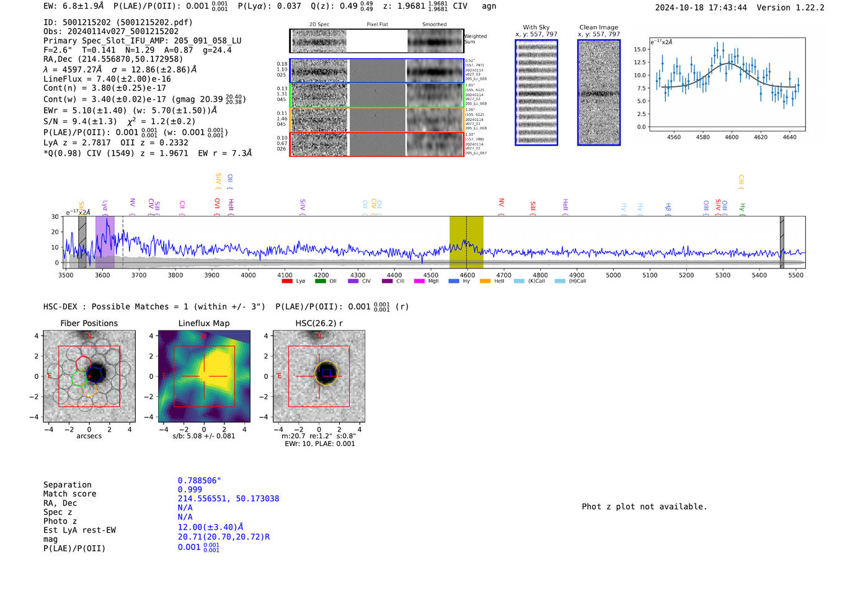
Task: Click the Gaussian fit emission line plot
Action: [x=727, y=84]
